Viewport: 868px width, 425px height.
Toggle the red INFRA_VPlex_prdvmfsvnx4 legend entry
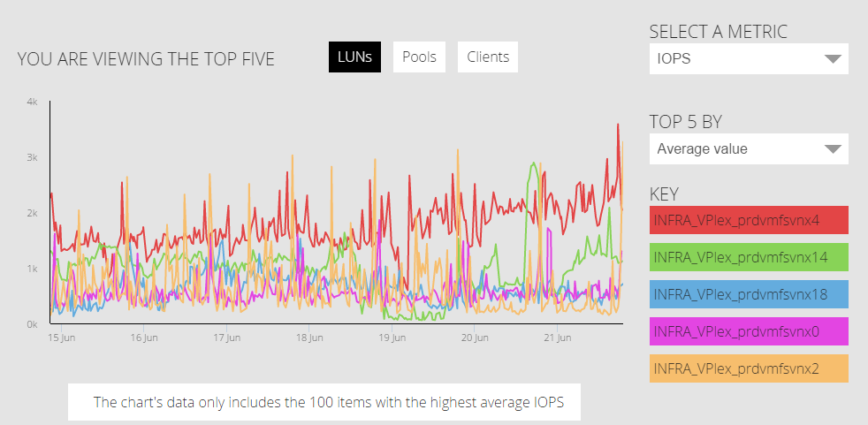tap(749, 220)
